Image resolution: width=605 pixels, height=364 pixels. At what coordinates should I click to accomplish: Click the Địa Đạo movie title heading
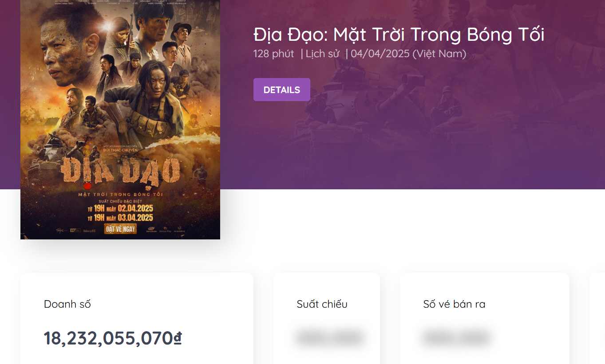point(399,35)
